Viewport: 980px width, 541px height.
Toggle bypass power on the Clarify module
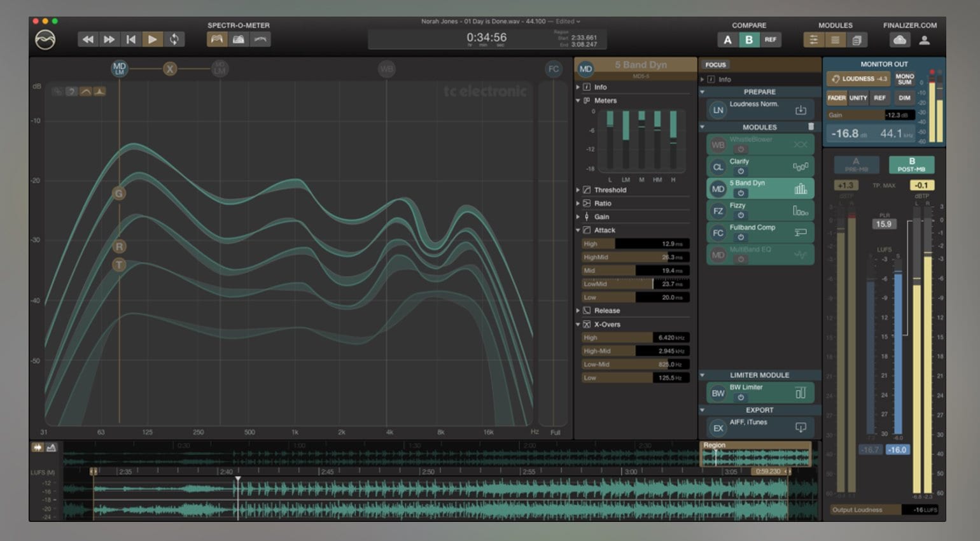point(740,172)
